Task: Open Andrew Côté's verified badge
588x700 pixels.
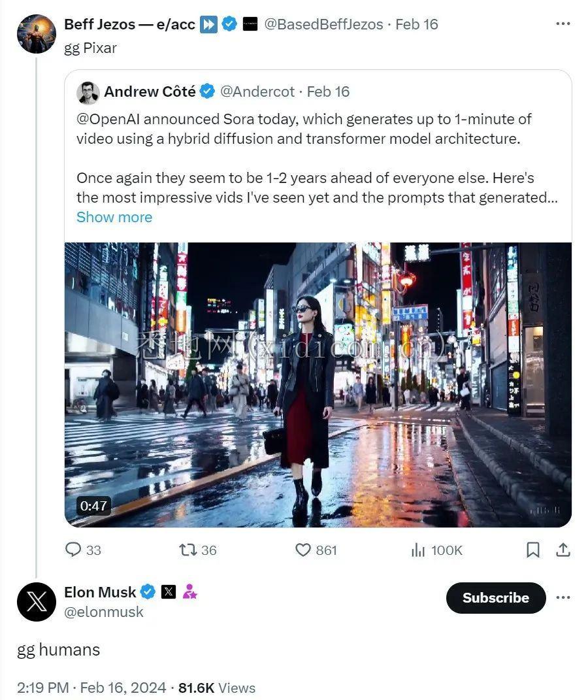Action: [206, 92]
